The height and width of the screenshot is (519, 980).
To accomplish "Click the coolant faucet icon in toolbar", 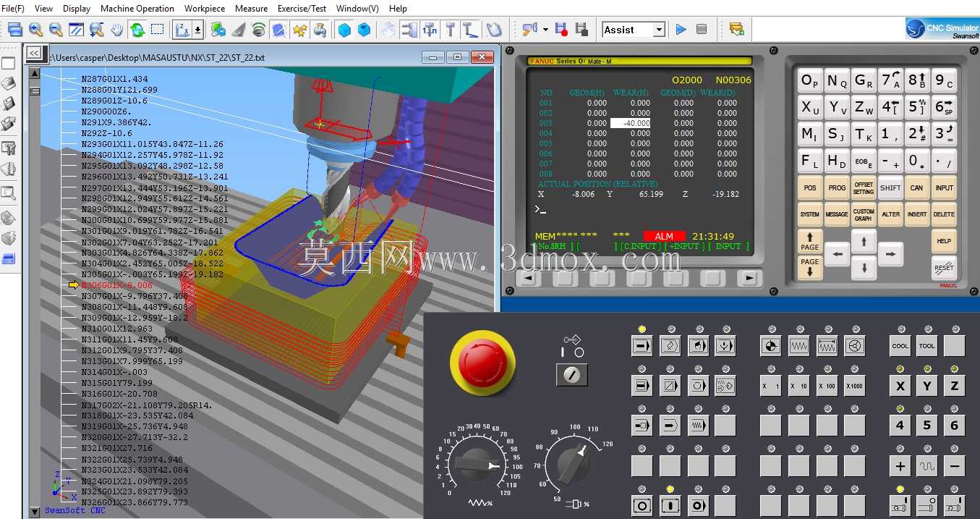I will tap(319, 30).
